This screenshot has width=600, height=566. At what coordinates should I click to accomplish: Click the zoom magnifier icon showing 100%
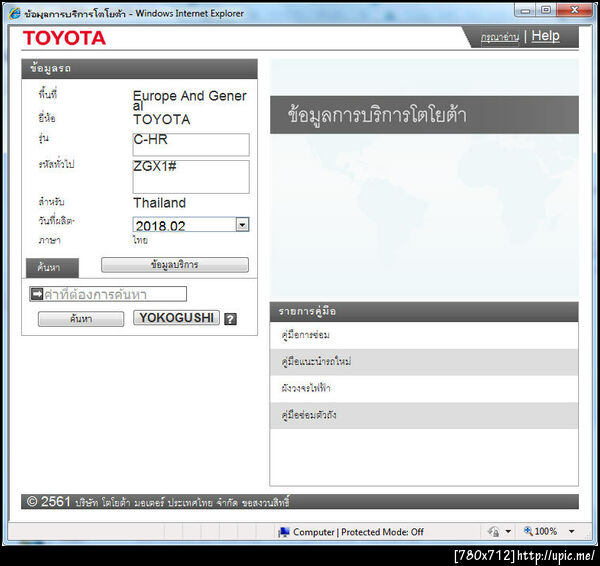[x=528, y=531]
